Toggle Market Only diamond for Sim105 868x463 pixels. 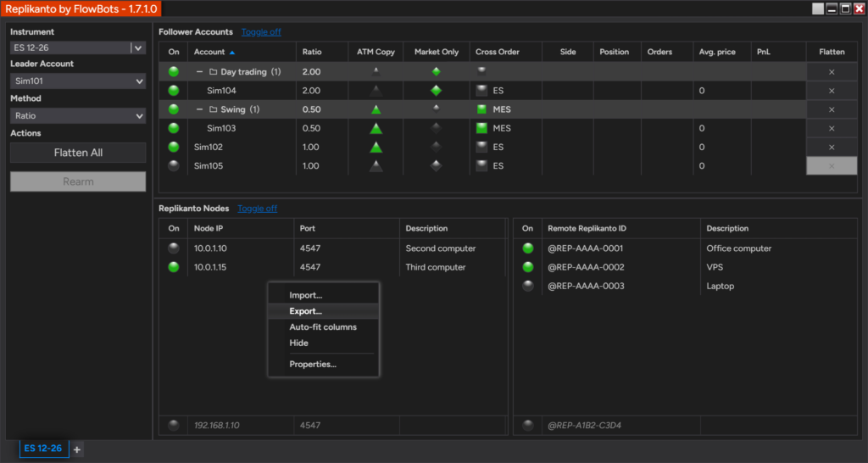pyautogui.click(x=437, y=166)
